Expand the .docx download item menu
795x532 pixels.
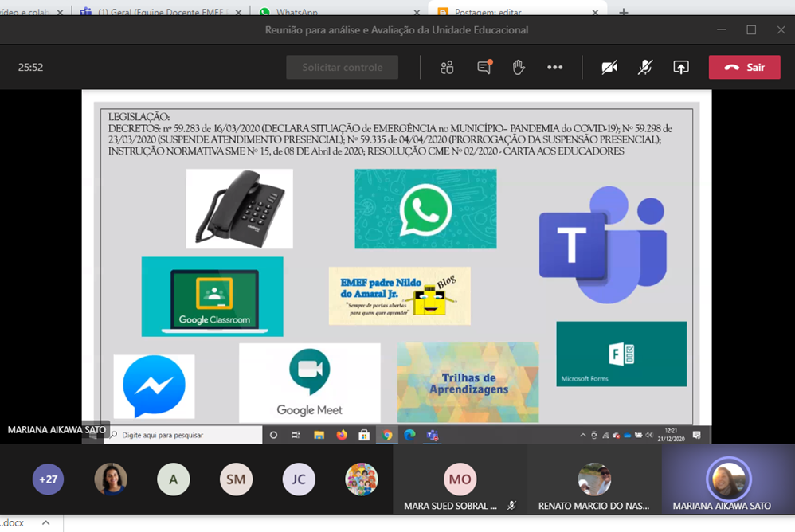pyautogui.click(x=45, y=522)
